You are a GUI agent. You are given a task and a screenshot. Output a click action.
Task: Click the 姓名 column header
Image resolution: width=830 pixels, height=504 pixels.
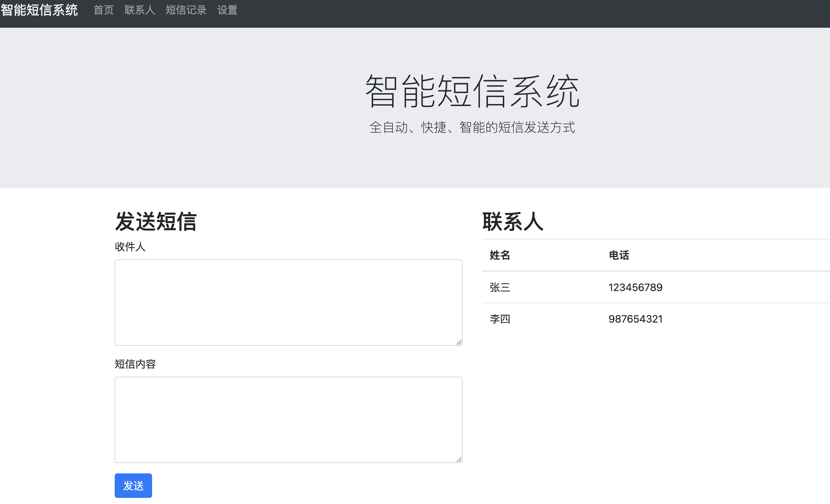[500, 255]
